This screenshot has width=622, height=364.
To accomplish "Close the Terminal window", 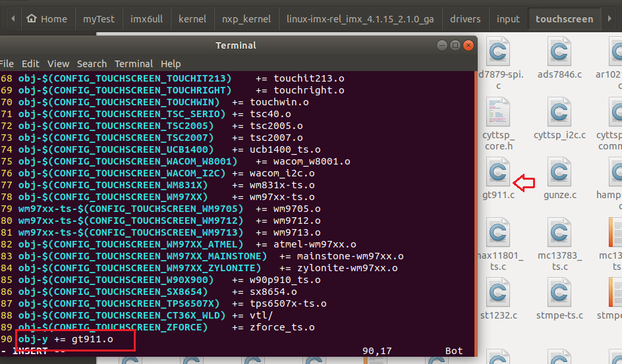I will click(468, 45).
